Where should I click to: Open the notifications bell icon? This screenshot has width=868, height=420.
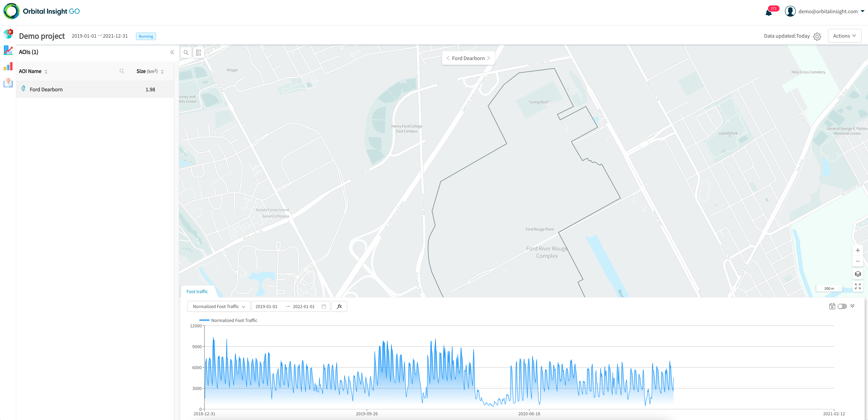(x=769, y=13)
